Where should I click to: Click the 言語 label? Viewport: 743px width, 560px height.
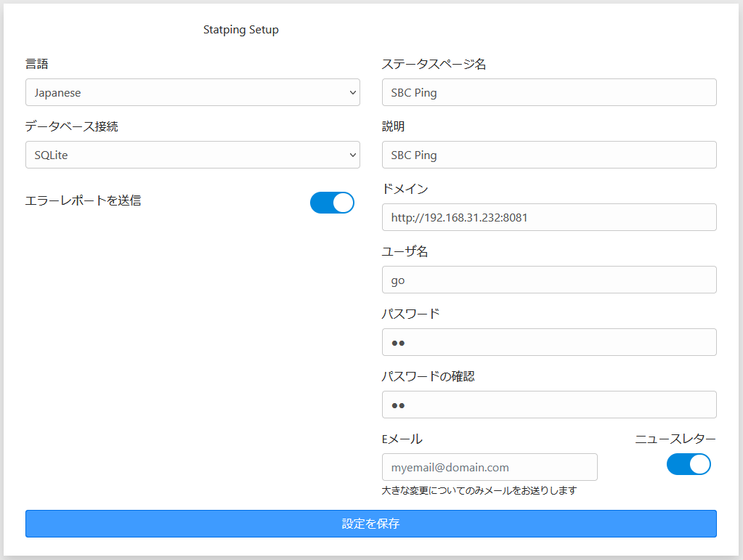pos(37,64)
